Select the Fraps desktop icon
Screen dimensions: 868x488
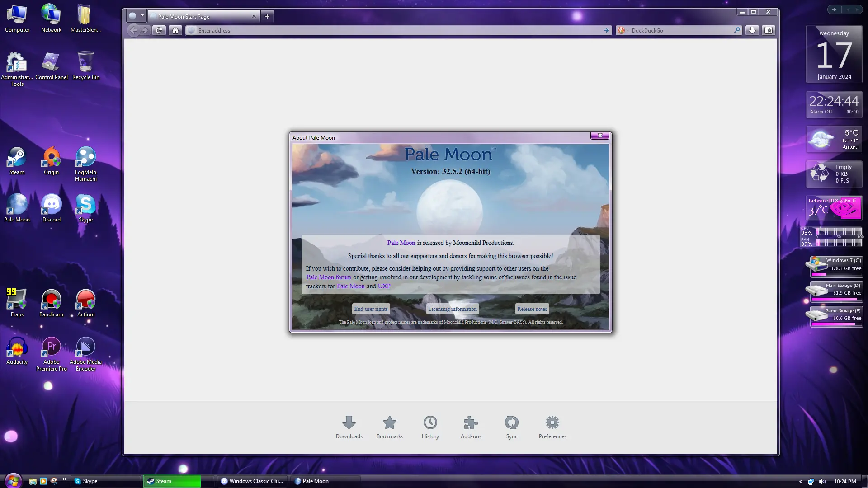17,304
